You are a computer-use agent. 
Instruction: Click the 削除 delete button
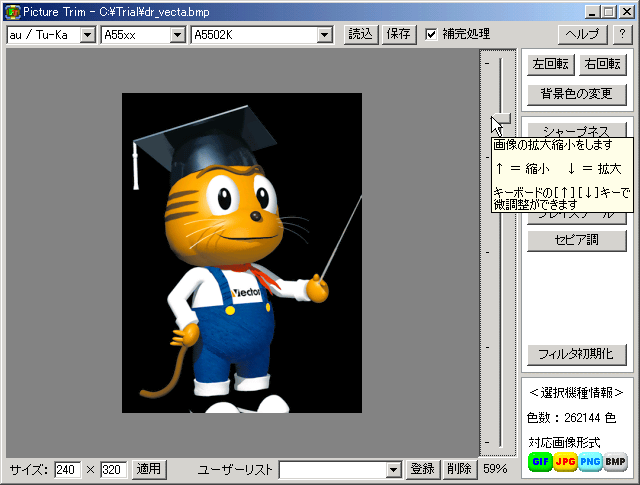click(x=459, y=469)
